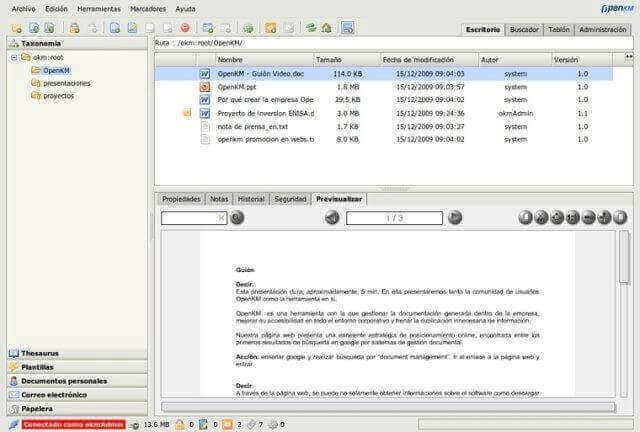Expand the Papelera panel

point(77,409)
